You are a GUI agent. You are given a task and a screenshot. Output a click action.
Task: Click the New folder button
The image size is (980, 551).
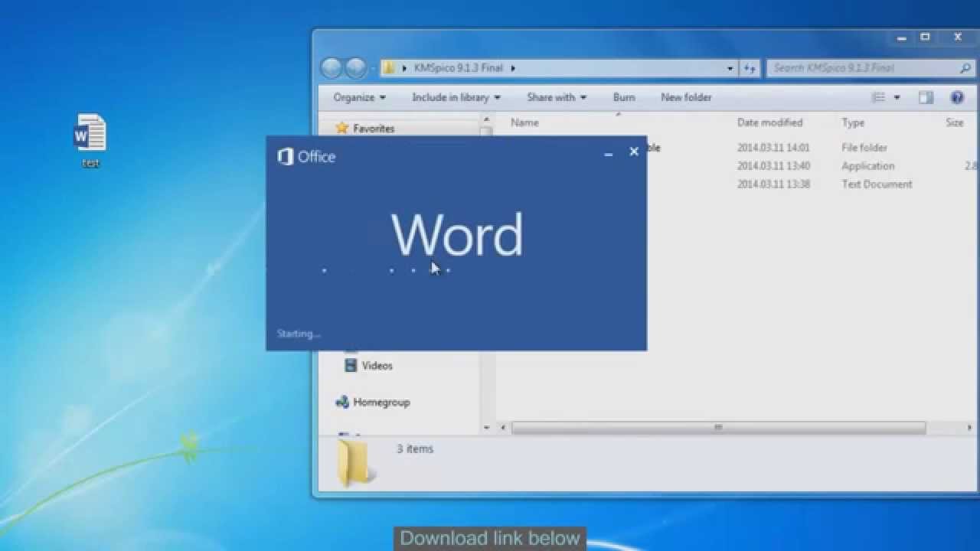686,97
